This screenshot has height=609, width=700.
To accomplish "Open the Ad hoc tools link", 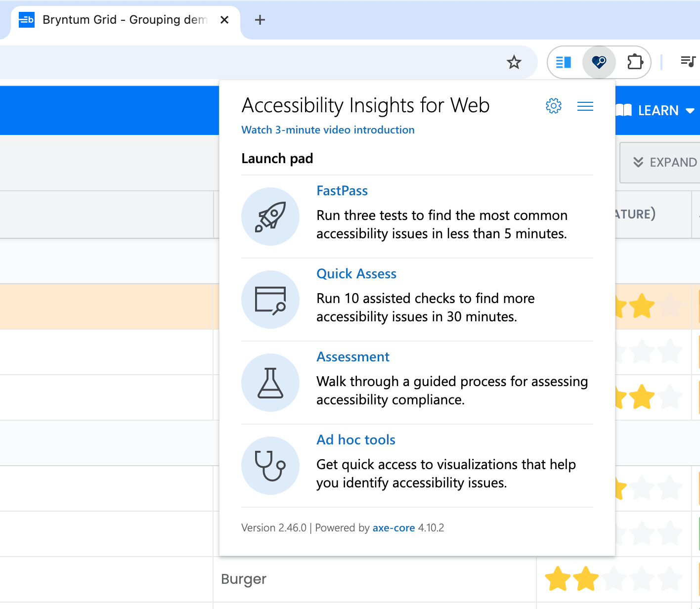I will pos(356,440).
